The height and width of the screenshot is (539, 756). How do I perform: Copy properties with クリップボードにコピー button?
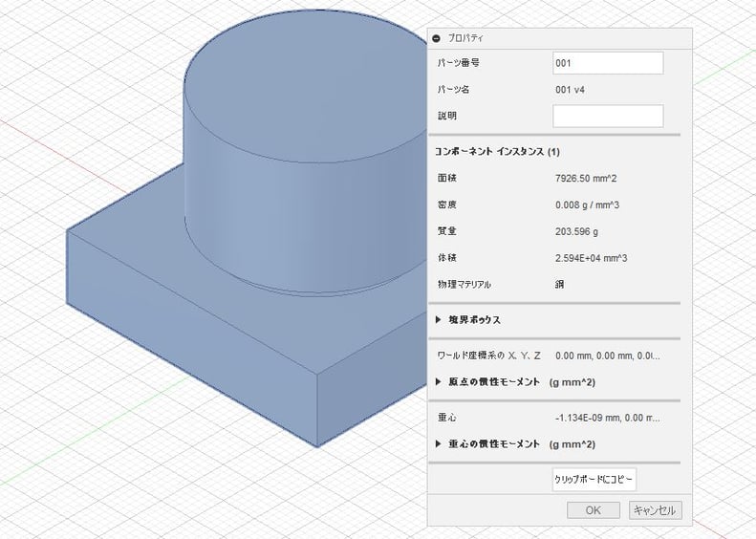tap(594, 480)
